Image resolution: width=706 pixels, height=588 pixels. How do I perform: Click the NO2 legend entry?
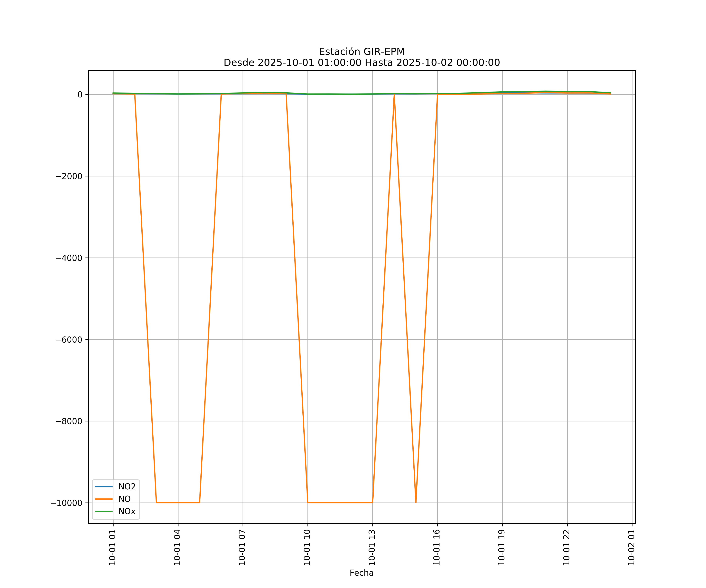(127, 486)
